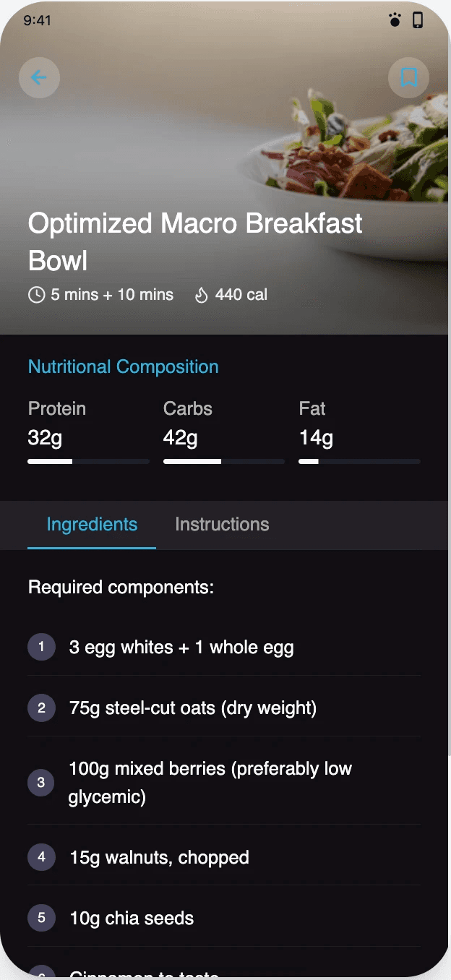Select the 100g mixed berries item

point(224,782)
